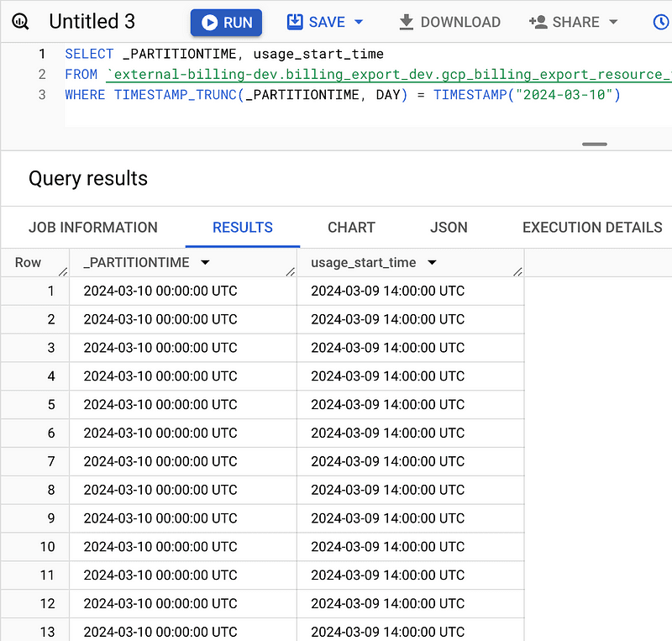Click the BigQuery query icon beside Untitled 3
This screenshot has height=641, width=672.
[20, 22]
